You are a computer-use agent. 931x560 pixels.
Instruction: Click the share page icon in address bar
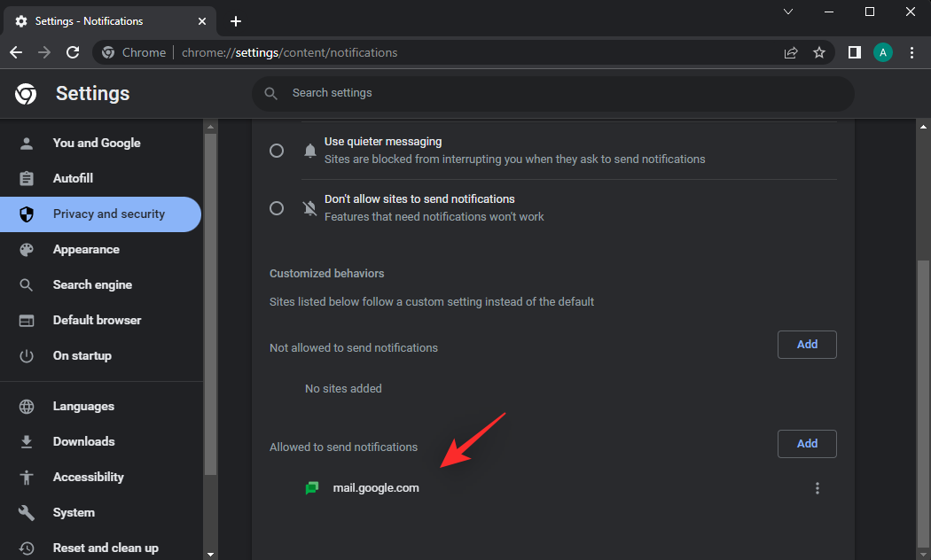[791, 52]
